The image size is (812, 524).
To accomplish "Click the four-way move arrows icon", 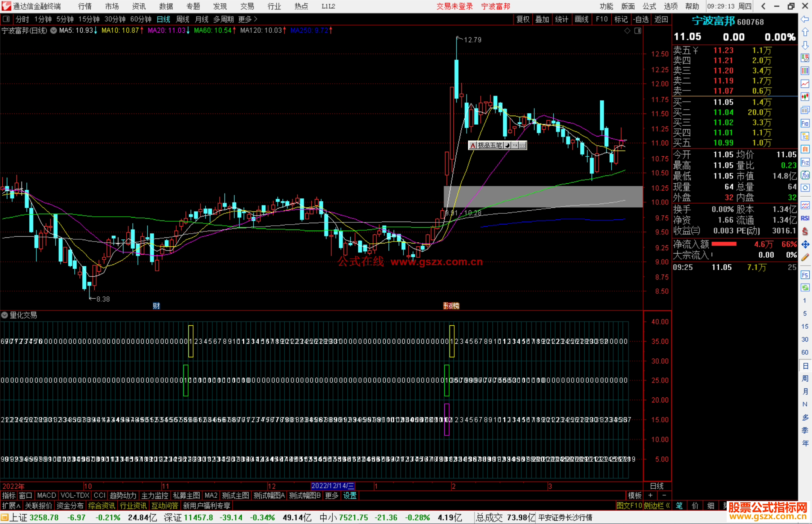I will (x=805, y=245).
